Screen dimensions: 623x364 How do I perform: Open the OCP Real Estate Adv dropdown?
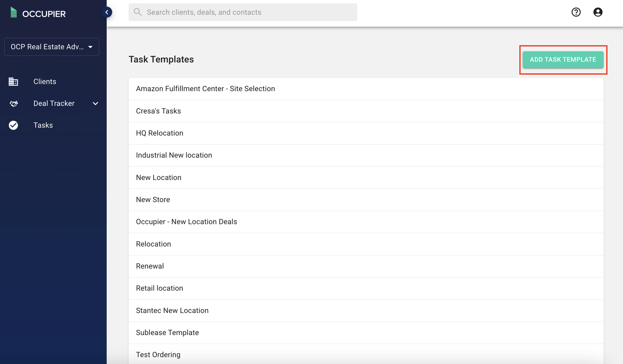51,47
